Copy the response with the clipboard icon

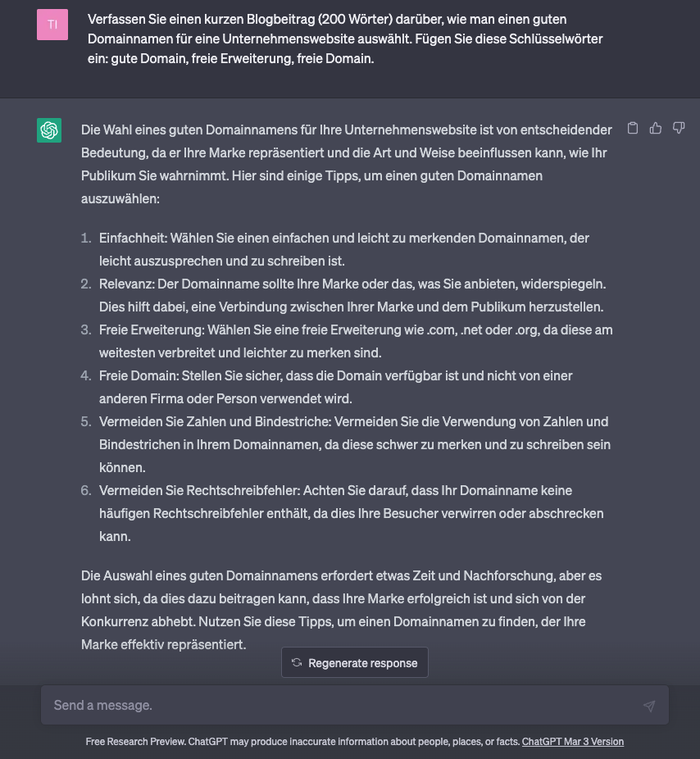[633, 128]
